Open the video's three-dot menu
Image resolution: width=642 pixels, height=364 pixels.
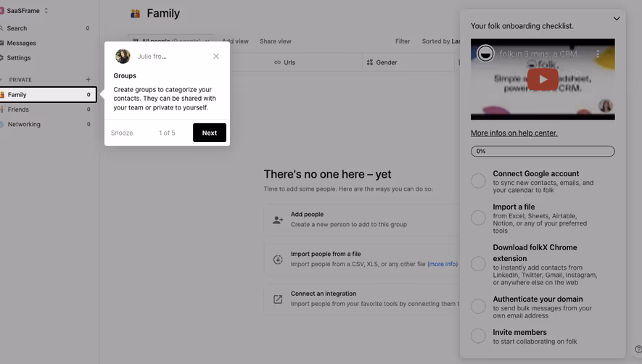(598, 54)
